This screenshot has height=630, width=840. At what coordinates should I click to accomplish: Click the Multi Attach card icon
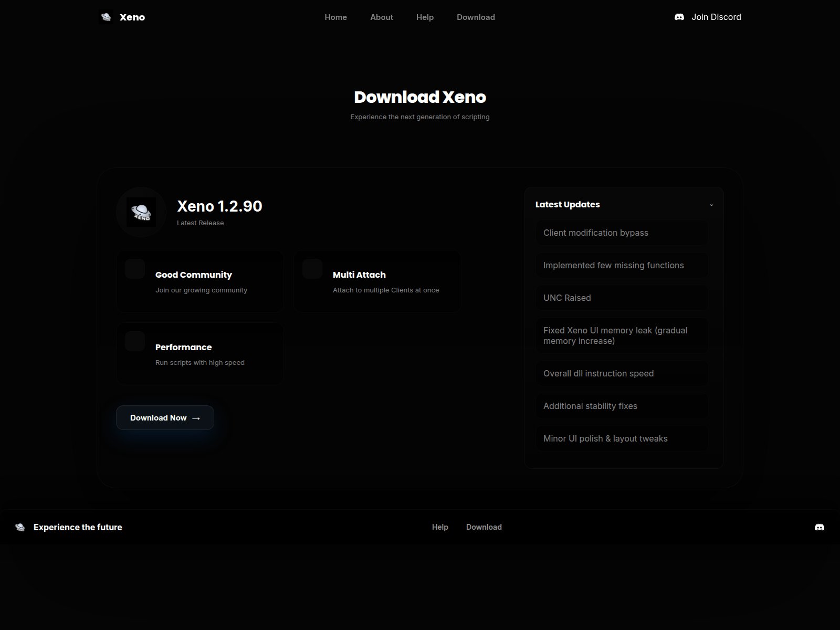tap(312, 269)
